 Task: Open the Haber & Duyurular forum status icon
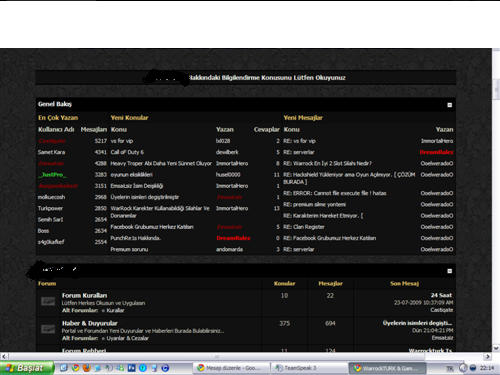(48, 329)
